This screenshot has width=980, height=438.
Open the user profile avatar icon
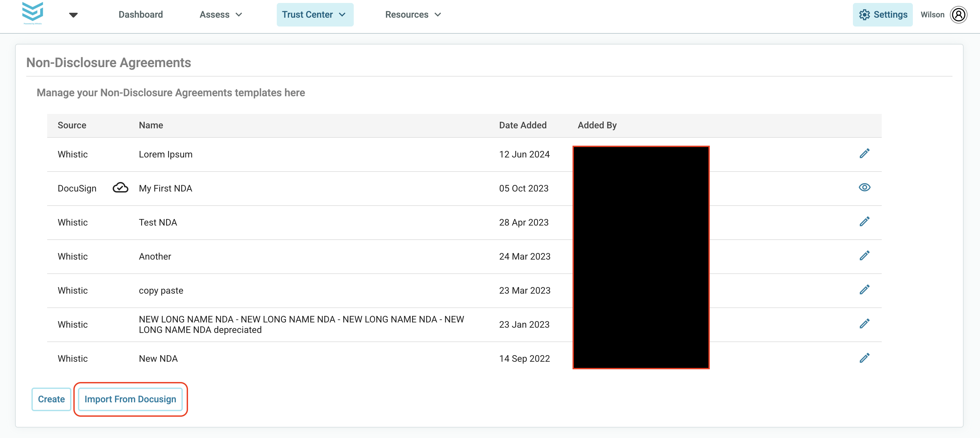coord(958,14)
